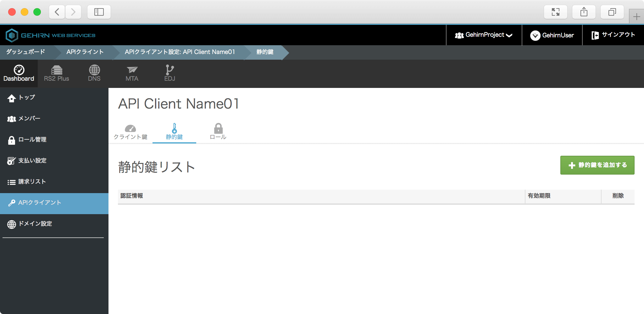Toggle the browser sidebar icon
Image resolution: width=644 pixels, height=314 pixels.
click(99, 12)
